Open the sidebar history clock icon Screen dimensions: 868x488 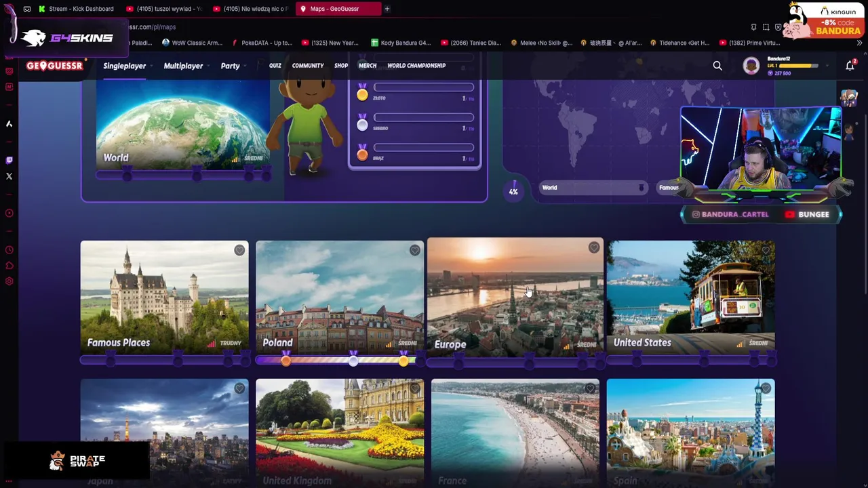coord(9,250)
